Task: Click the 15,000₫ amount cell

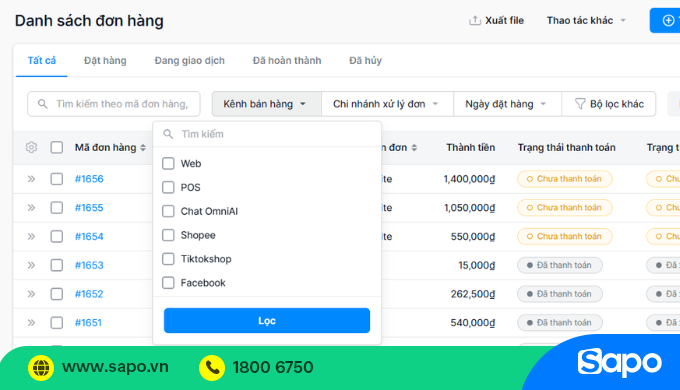Action: (477, 265)
